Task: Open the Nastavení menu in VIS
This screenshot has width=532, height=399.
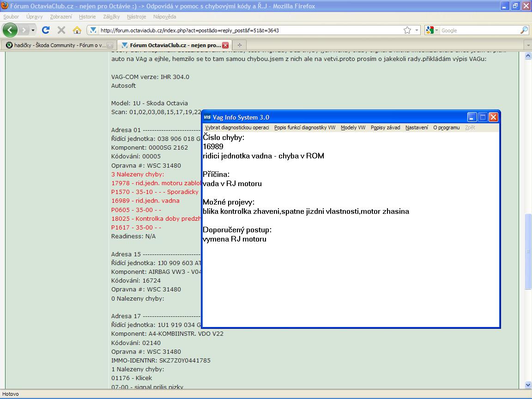Action: coord(417,127)
